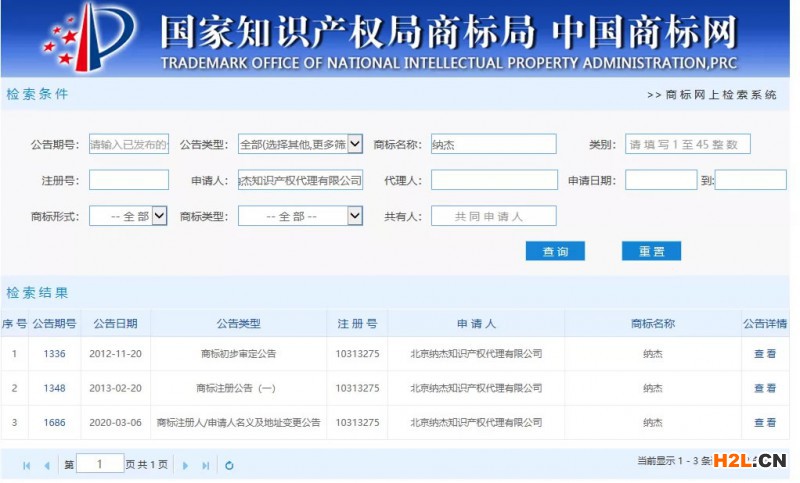Open the 商标形式 dropdown

click(128, 216)
